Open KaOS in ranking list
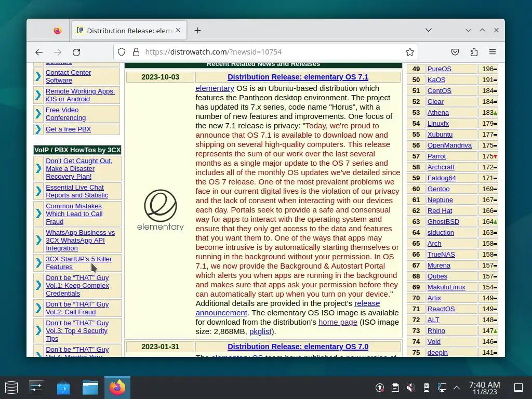Viewport: 532px width, 399px height. 436,79
